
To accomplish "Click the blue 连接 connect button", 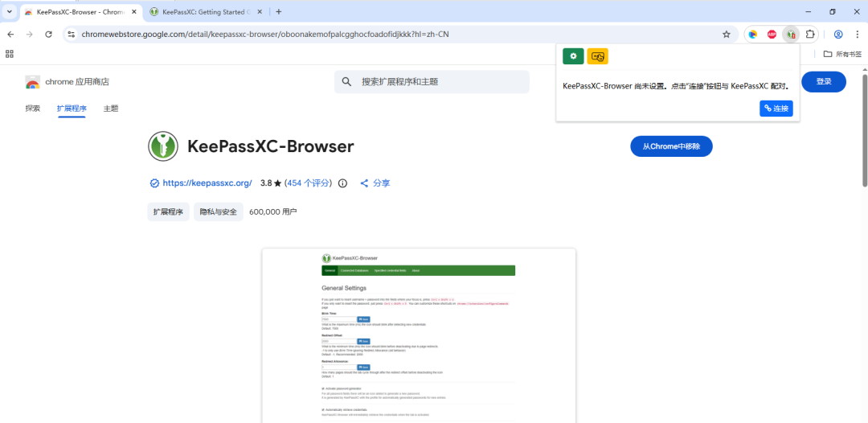I will pos(776,109).
